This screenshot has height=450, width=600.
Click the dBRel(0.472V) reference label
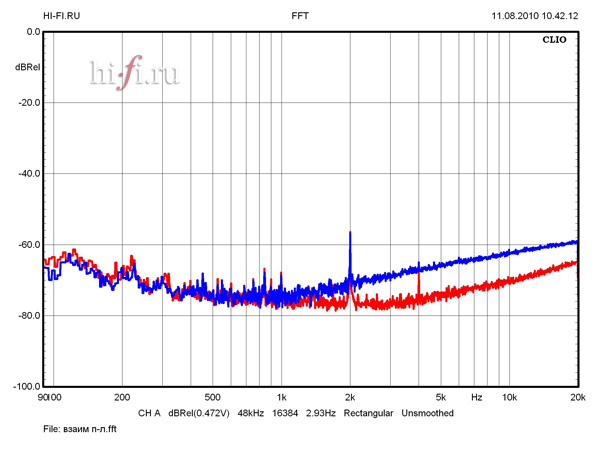[199, 413]
